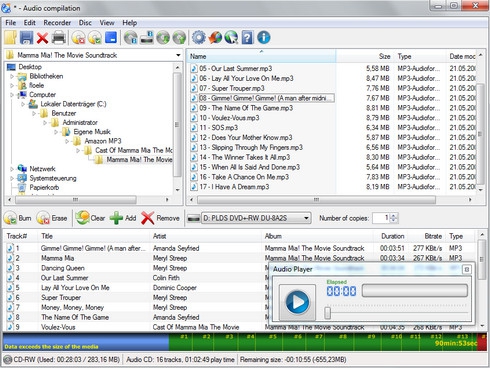Click the Audio Player progress bar
Viewport: 490px width, 368px height.
415,290
